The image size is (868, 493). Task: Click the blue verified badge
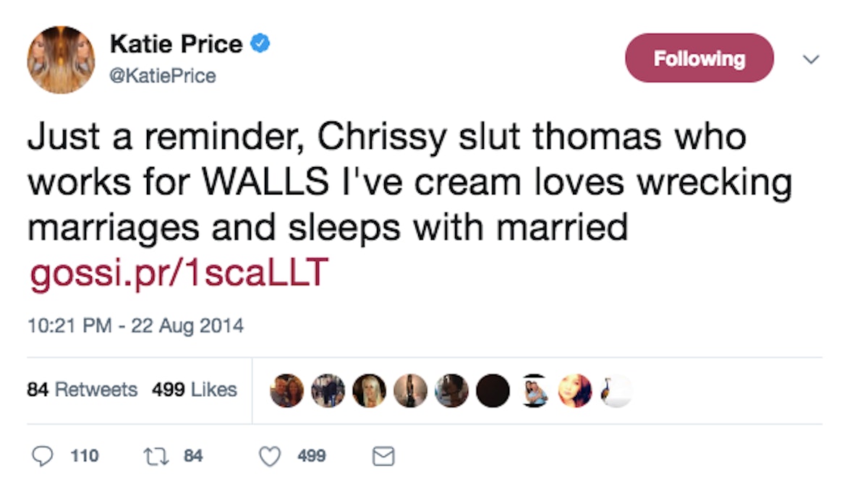pos(260,44)
